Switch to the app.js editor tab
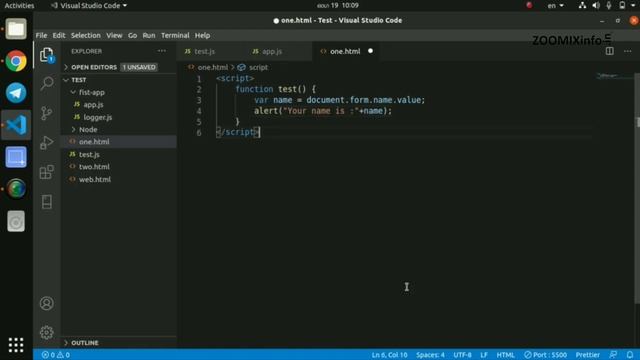The width and height of the screenshot is (640, 360). pyautogui.click(x=278, y=51)
